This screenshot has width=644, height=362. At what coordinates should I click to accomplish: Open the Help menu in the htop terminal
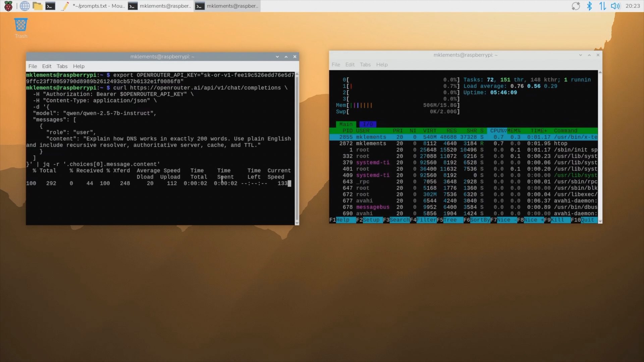(x=382, y=64)
